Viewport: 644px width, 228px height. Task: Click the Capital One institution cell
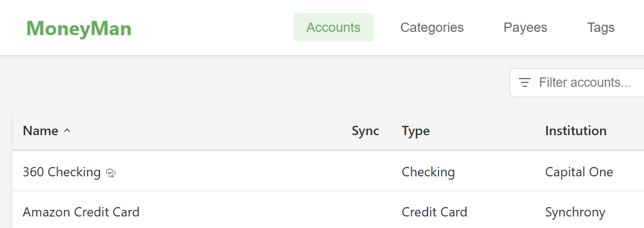(x=579, y=172)
